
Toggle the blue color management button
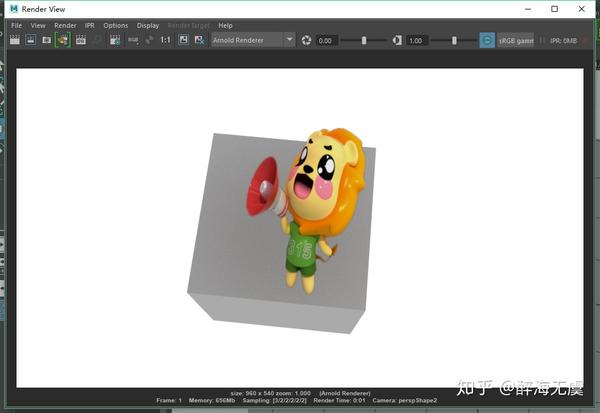coord(487,40)
